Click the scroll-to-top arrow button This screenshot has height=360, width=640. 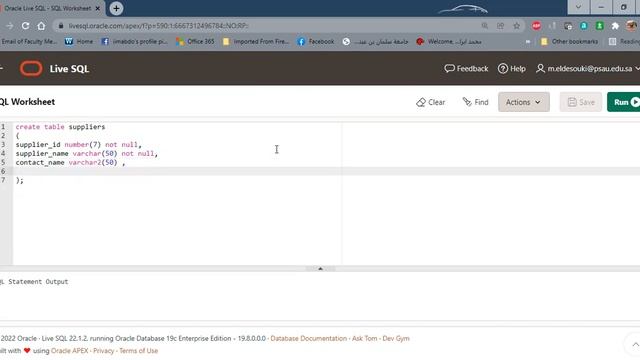coord(634,344)
